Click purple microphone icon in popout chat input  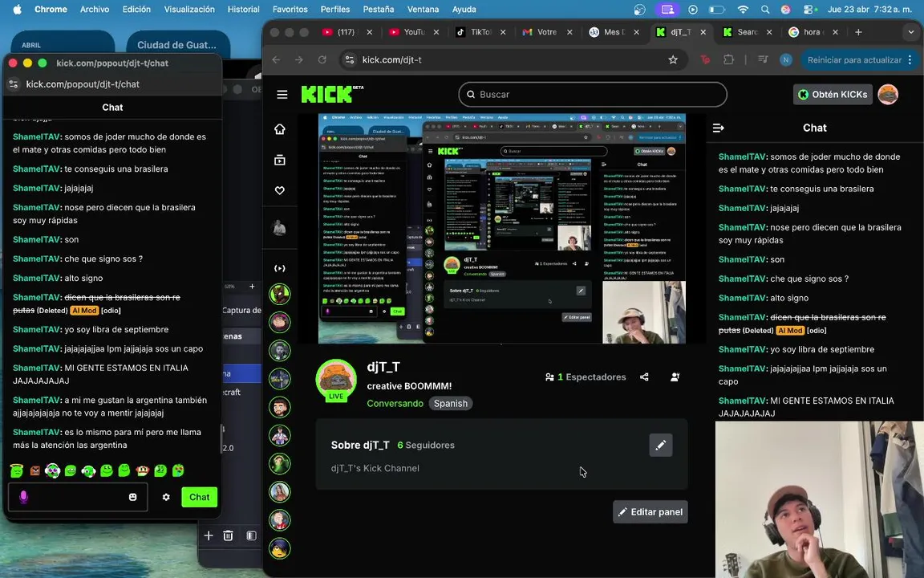(x=23, y=497)
